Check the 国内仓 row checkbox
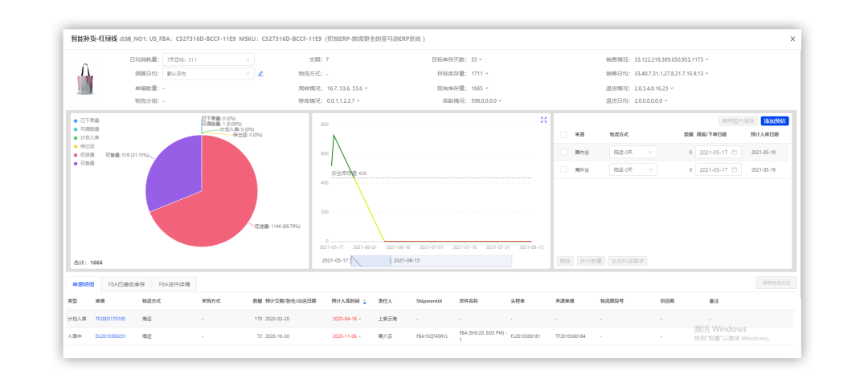The image size is (868, 387). 563,152
